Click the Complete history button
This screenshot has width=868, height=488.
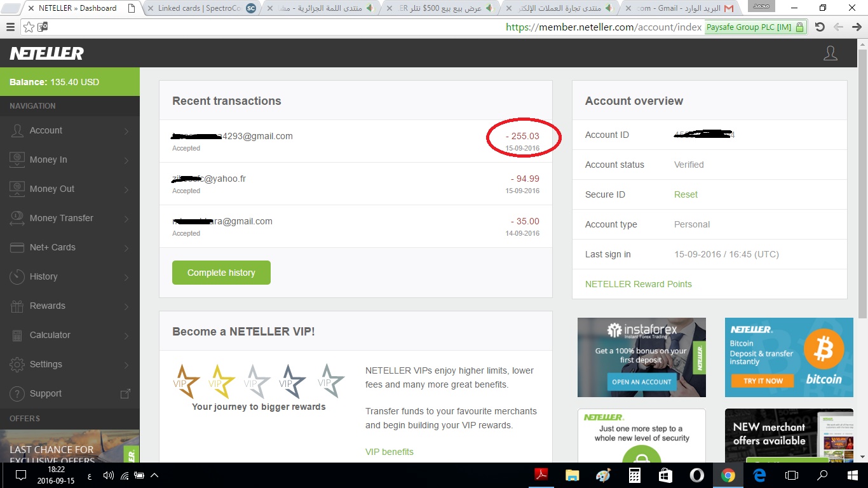pos(221,273)
